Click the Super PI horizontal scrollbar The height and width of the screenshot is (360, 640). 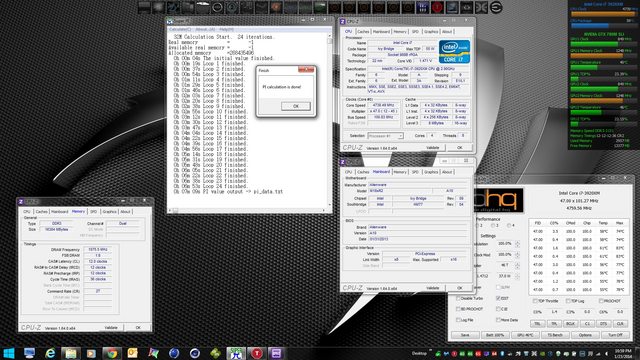point(248,210)
